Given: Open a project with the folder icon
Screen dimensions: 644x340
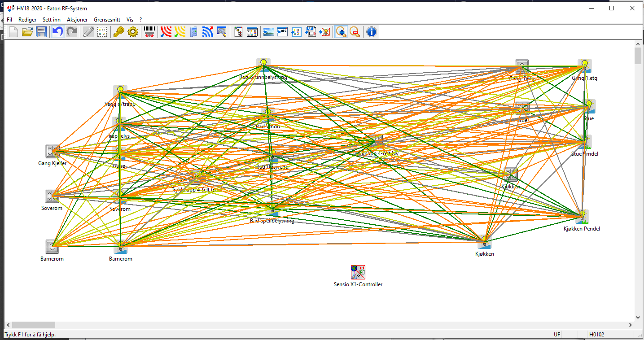Looking at the screenshot, I should [x=27, y=32].
